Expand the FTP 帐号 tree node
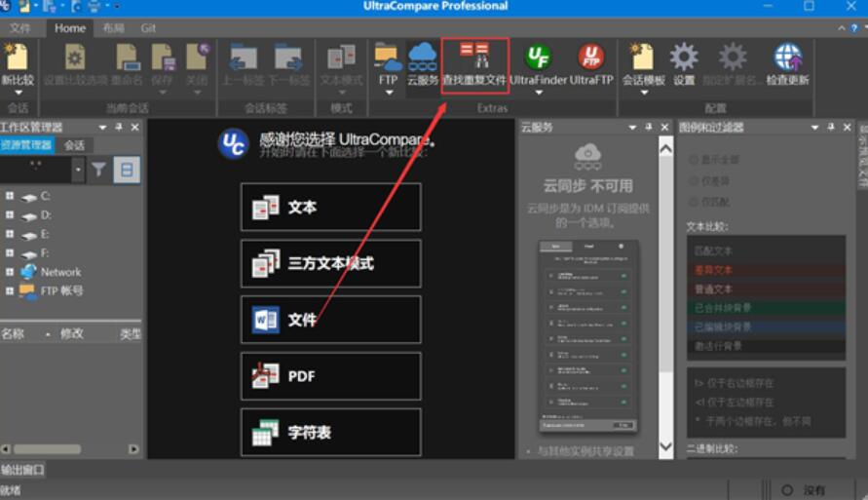 click(x=10, y=290)
